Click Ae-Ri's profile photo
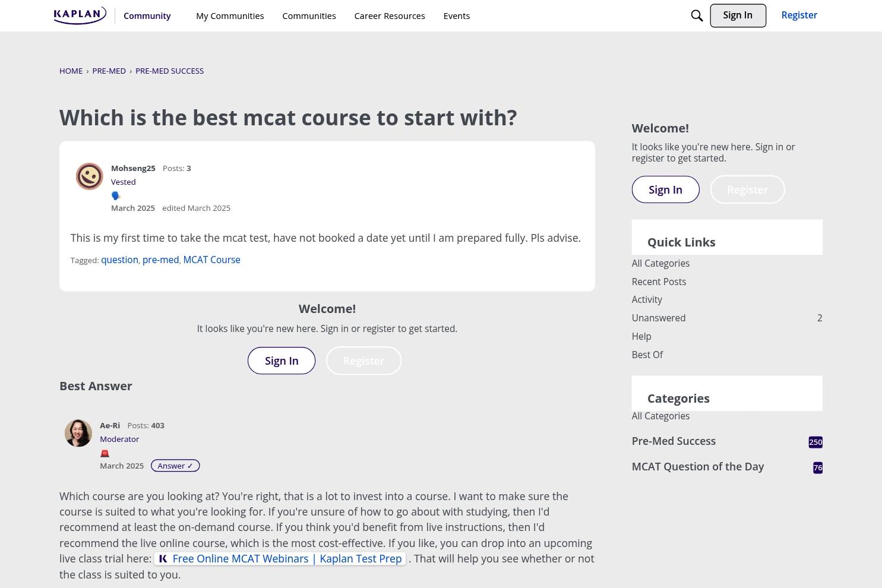Viewport: 882px width, 588px height. click(78, 433)
